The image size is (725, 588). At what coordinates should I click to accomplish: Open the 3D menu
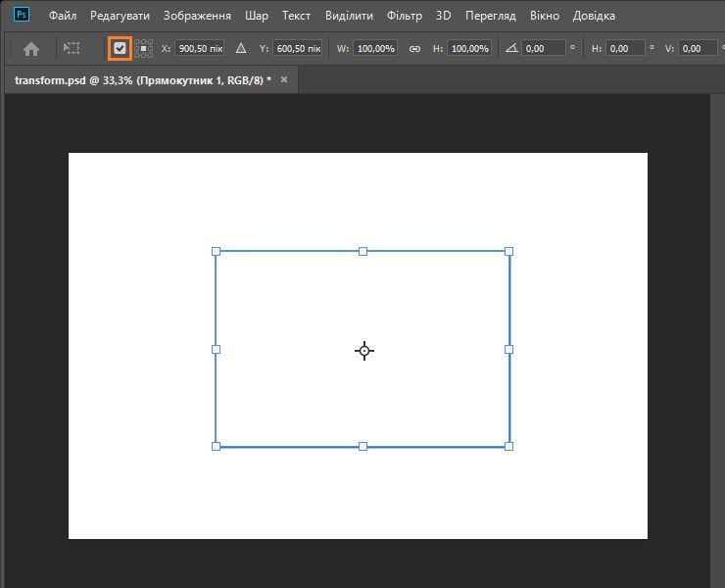[x=444, y=16]
